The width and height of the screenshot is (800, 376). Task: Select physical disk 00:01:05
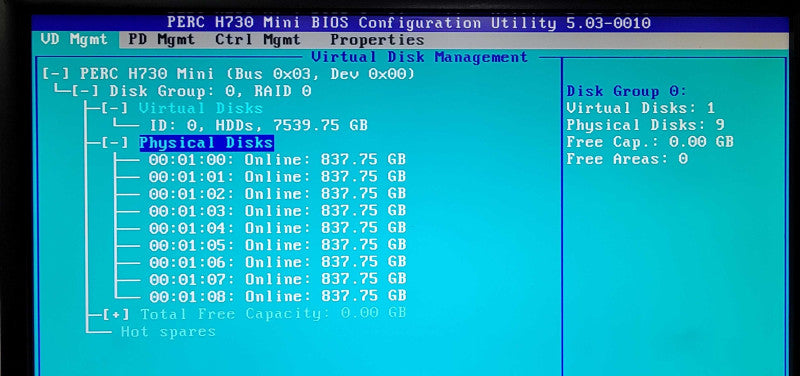pos(278,245)
